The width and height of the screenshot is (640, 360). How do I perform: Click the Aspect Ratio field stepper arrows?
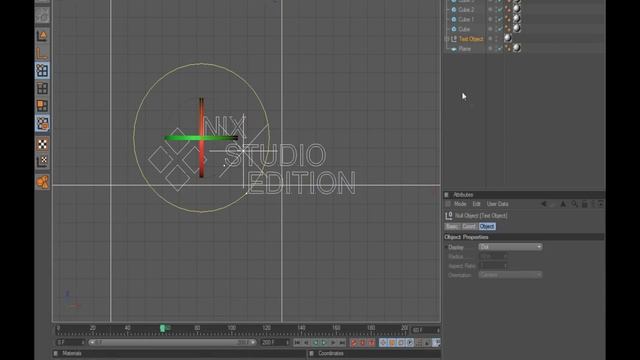click(506, 266)
